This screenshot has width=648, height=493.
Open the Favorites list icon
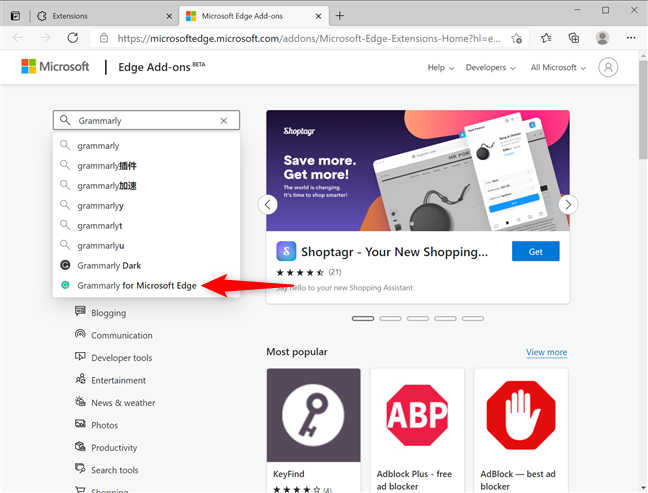coord(546,38)
